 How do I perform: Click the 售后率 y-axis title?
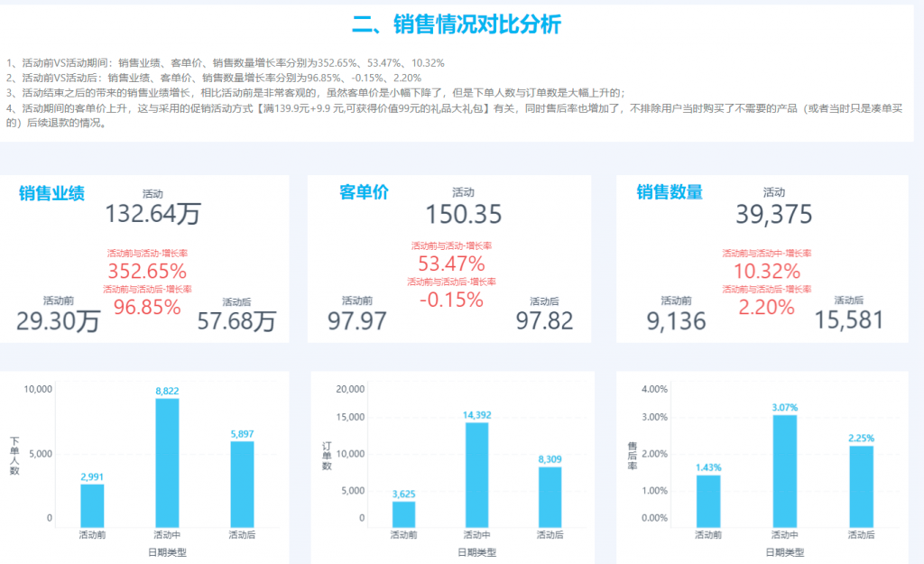click(x=633, y=456)
